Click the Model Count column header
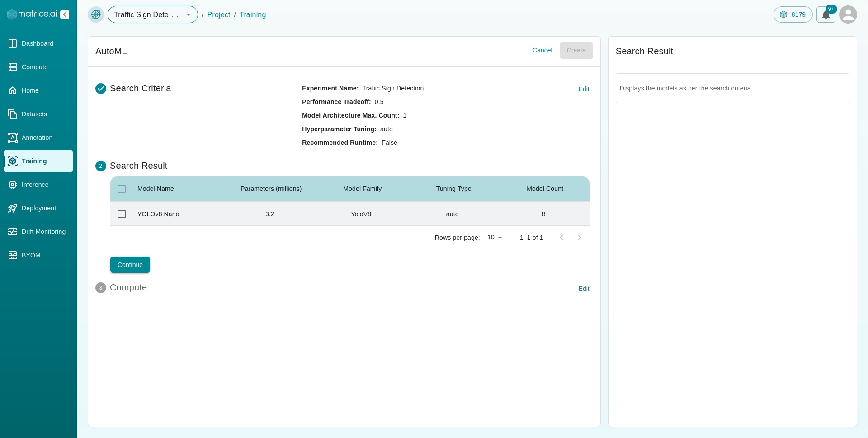This screenshot has width=868, height=438. pyautogui.click(x=545, y=189)
